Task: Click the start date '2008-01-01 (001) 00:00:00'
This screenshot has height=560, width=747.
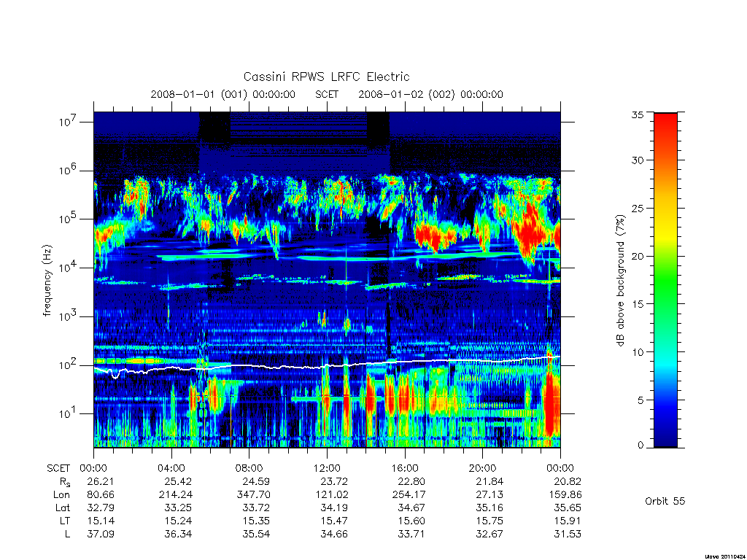Action: point(222,94)
